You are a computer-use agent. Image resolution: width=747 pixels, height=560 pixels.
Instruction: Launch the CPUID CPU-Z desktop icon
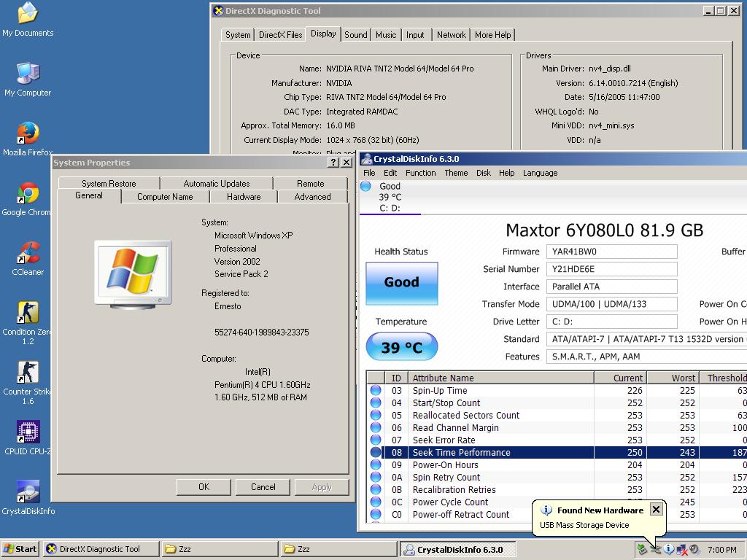pyautogui.click(x=28, y=432)
